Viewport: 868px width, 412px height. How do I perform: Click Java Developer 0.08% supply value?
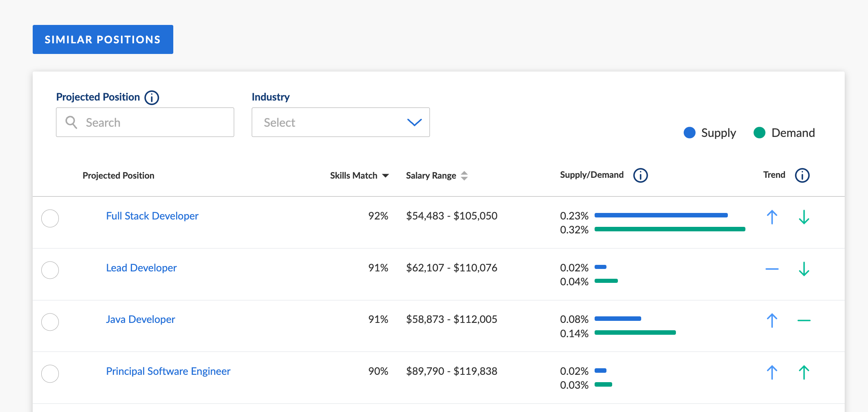click(574, 319)
